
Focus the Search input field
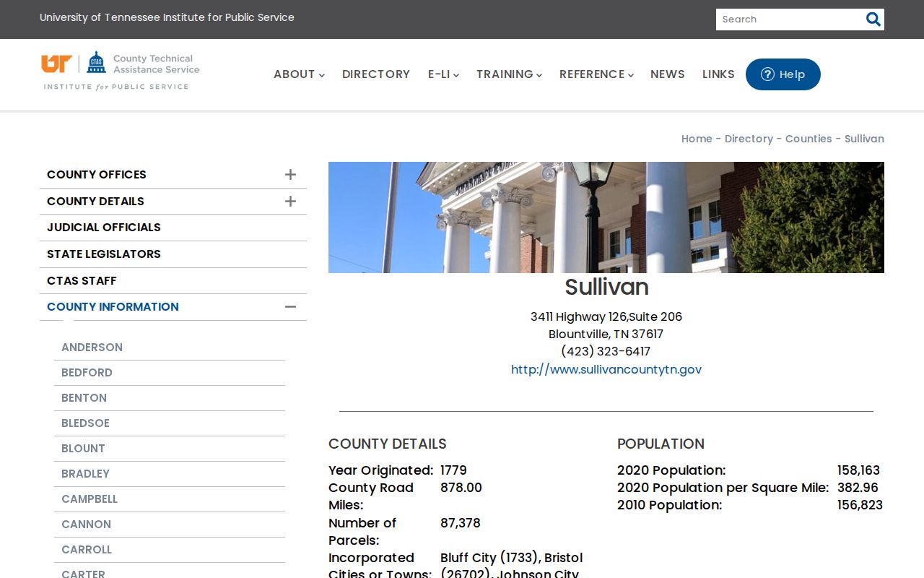(790, 20)
